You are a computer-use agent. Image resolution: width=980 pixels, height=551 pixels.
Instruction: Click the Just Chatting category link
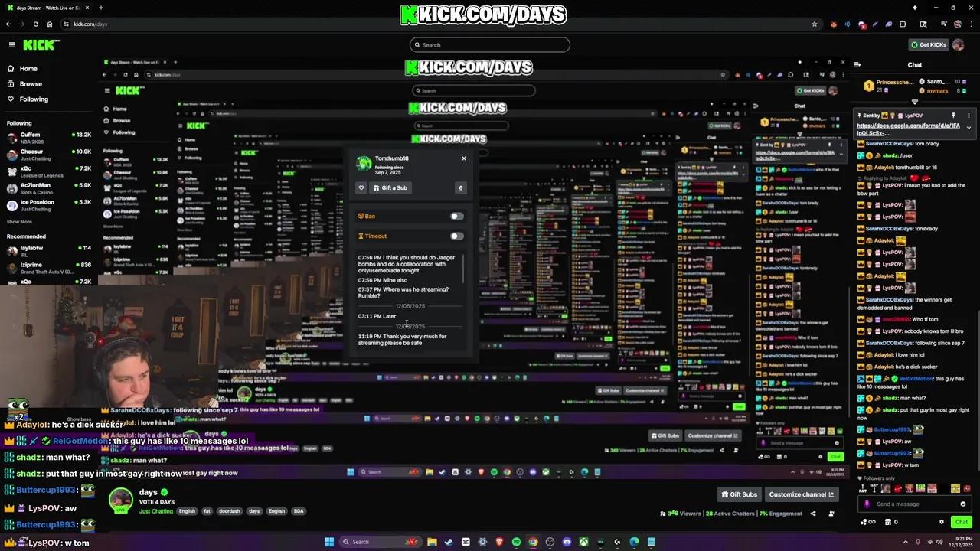pyautogui.click(x=156, y=511)
